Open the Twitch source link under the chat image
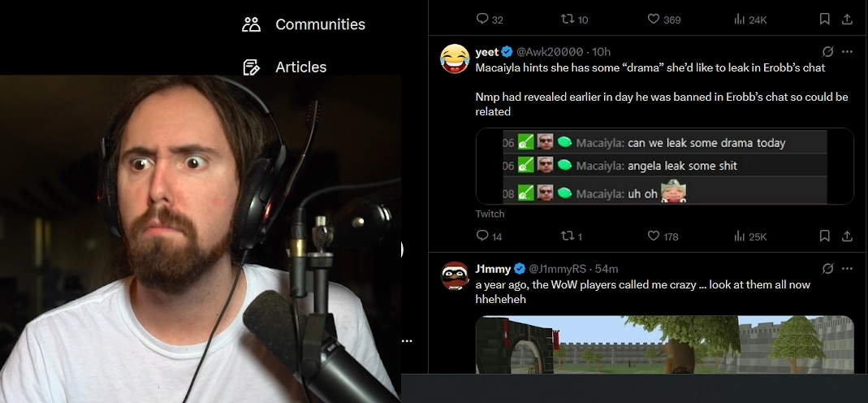Image resolution: width=868 pixels, height=403 pixels. (490, 214)
